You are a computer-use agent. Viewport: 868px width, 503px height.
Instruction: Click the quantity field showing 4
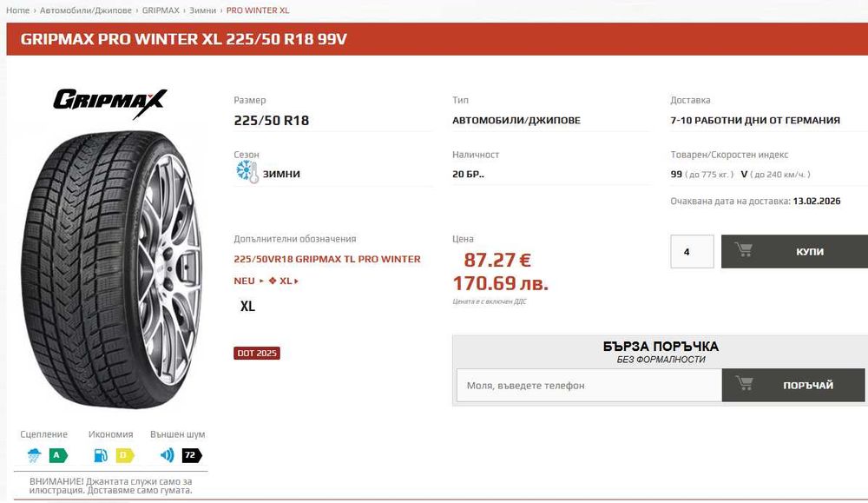692,252
